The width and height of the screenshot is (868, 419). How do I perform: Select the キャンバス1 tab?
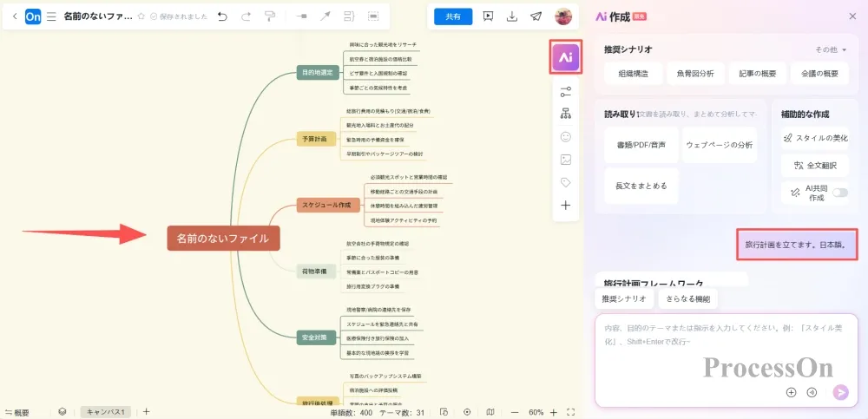[x=105, y=412]
